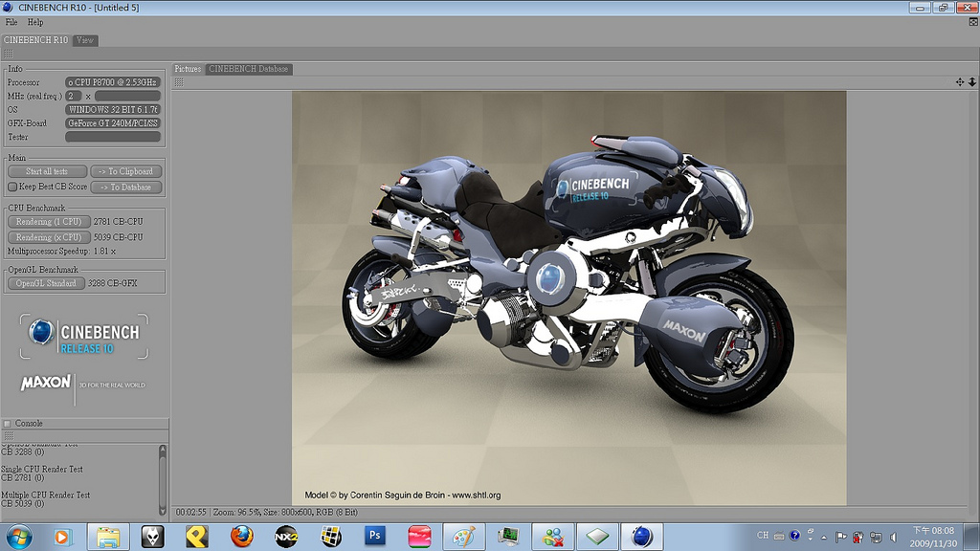Screen dimensions: 980x551
Task: Click the grip icon above the picture
Action: [179, 82]
